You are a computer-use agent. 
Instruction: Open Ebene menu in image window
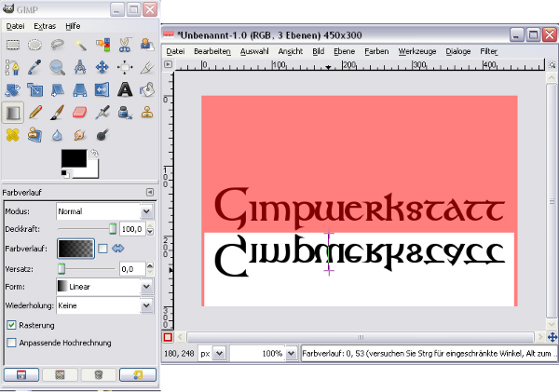pyautogui.click(x=344, y=51)
